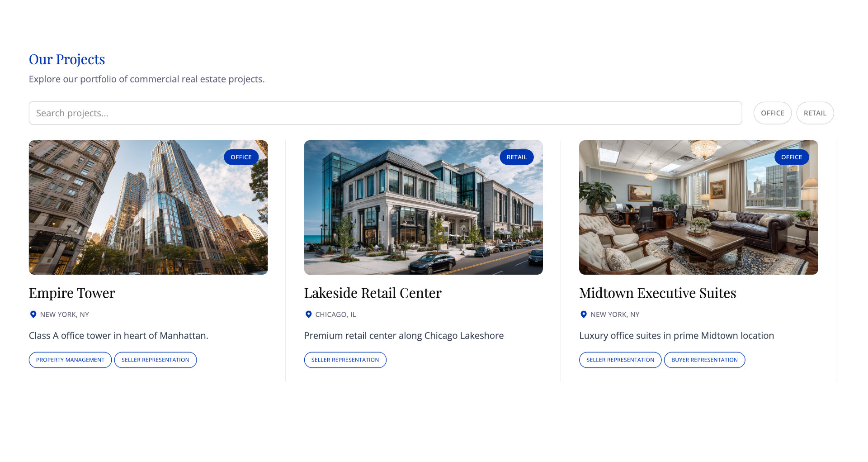This screenshot has width=868, height=462.
Task: Open the Midtown Executive Suites interior photo
Action: [x=698, y=207]
